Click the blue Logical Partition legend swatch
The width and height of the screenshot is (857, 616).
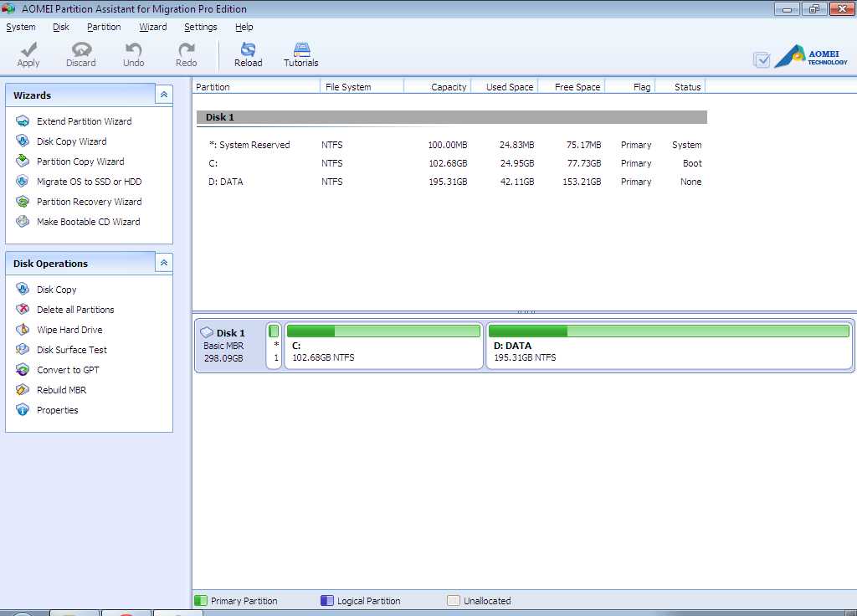327,600
